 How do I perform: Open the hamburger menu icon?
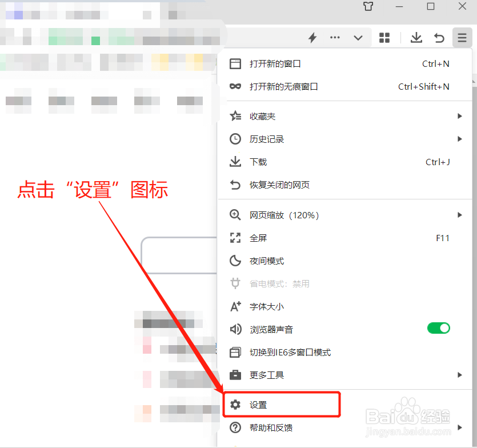pos(462,38)
